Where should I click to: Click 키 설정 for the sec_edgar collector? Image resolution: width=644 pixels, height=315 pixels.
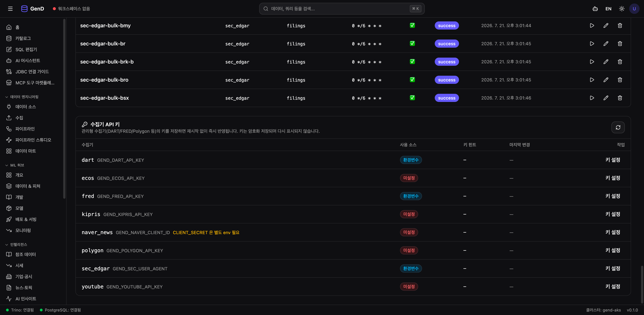coord(613,268)
